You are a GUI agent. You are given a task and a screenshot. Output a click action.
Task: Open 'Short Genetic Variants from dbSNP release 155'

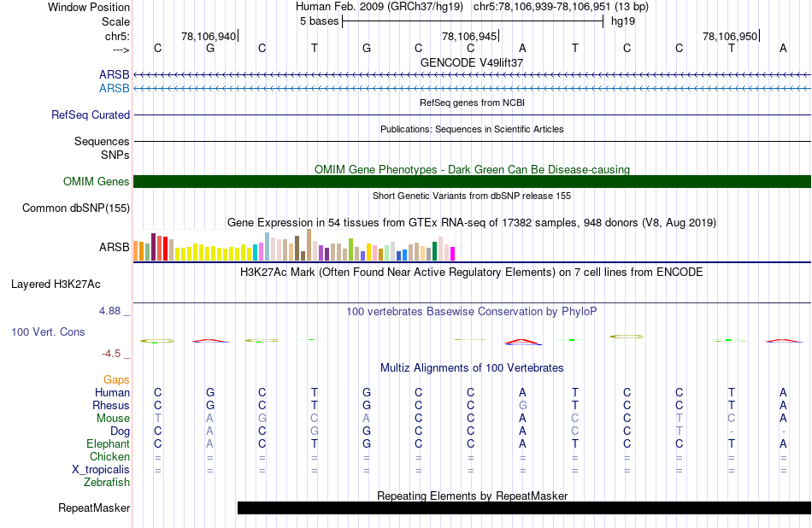pyautogui.click(x=472, y=197)
